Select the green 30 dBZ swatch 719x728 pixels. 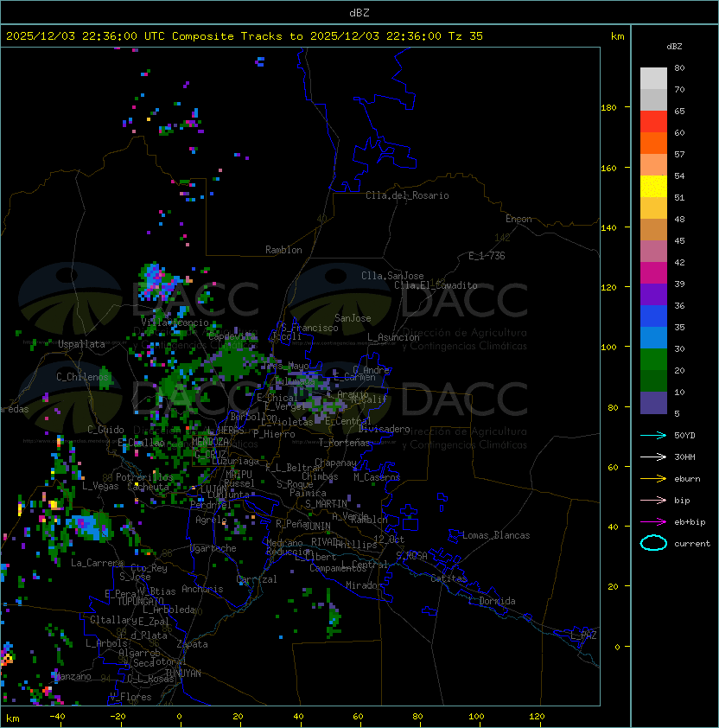click(653, 360)
